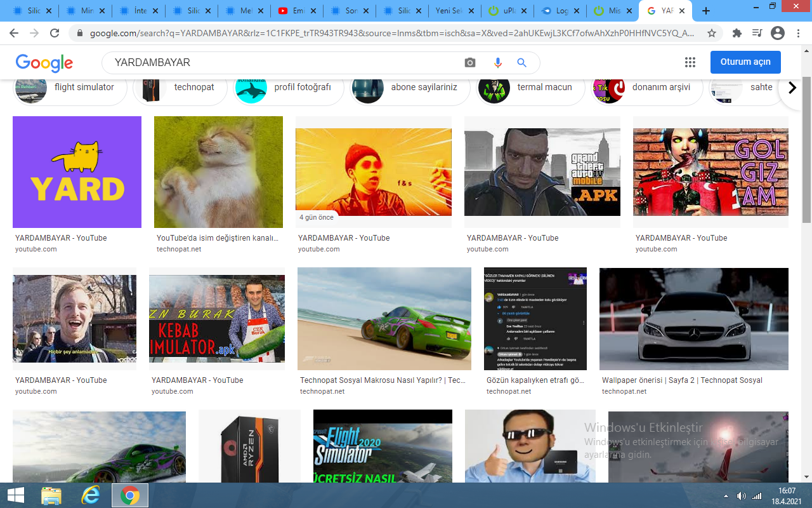Open the Flight Simulator 2020 image
This screenshot has height=508, width=812.
(x=383, y=446)
